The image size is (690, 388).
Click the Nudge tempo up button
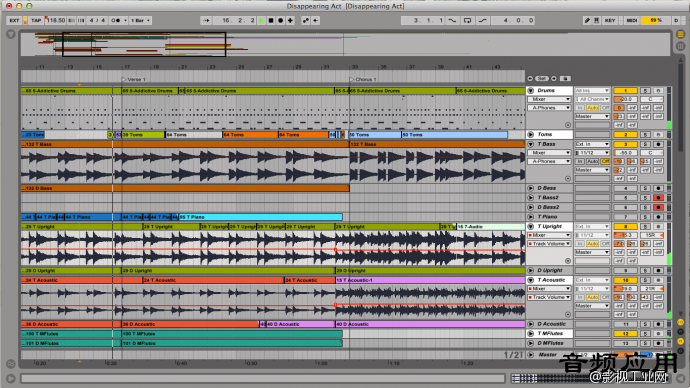tap(81, 20)
